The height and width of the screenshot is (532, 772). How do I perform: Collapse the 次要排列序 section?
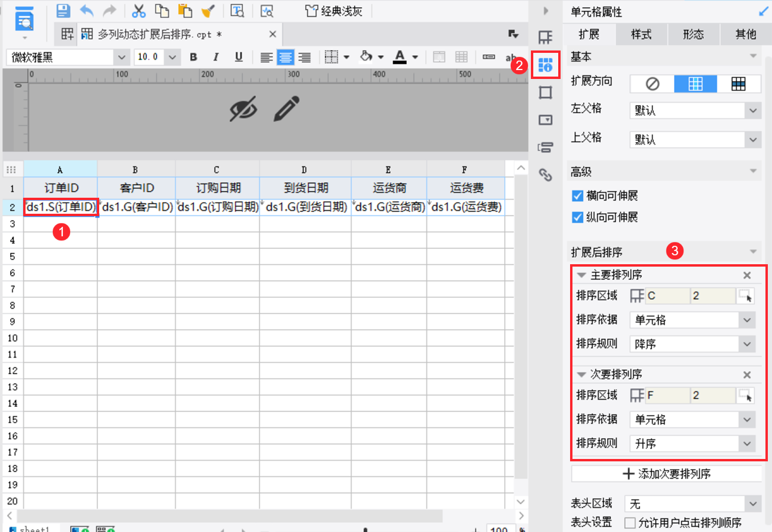click(581, 375)
